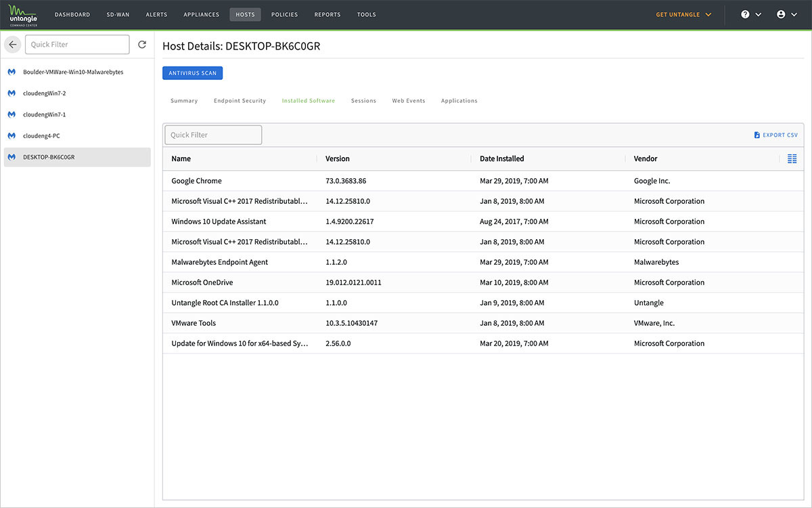Expand the account menu chevron
Screen dimensions: 812x508
pos(794,14)
